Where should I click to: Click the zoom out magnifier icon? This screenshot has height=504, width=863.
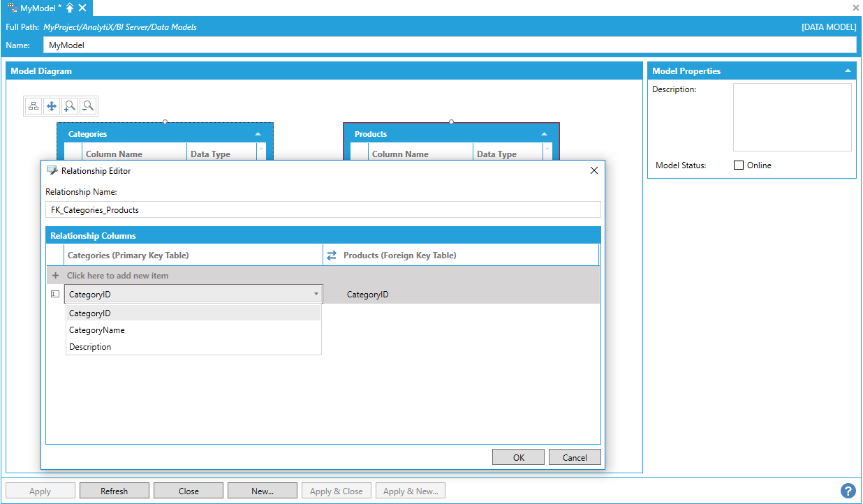[x=88, y=106]
